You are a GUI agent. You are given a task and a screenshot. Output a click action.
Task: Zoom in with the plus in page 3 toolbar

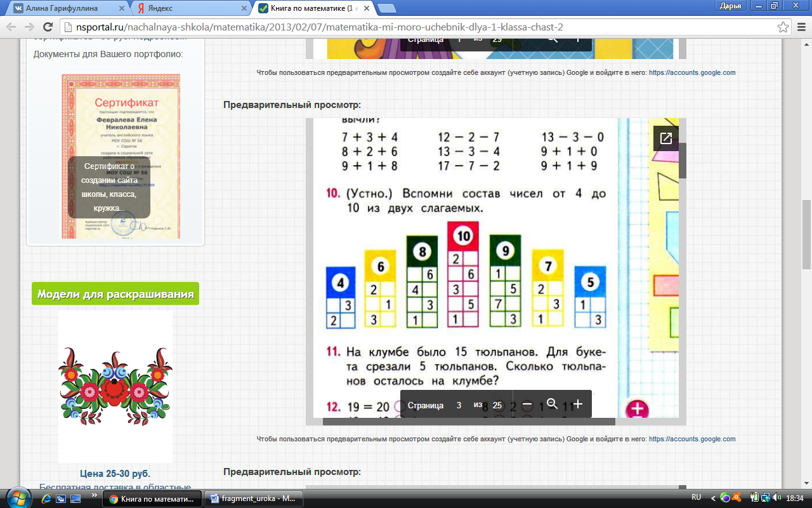577,404
